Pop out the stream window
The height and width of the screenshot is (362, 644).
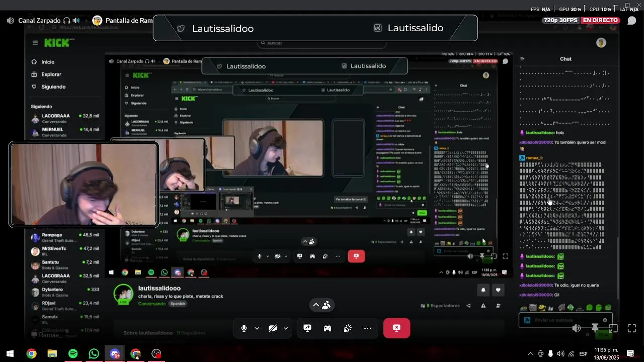[613, 328]
